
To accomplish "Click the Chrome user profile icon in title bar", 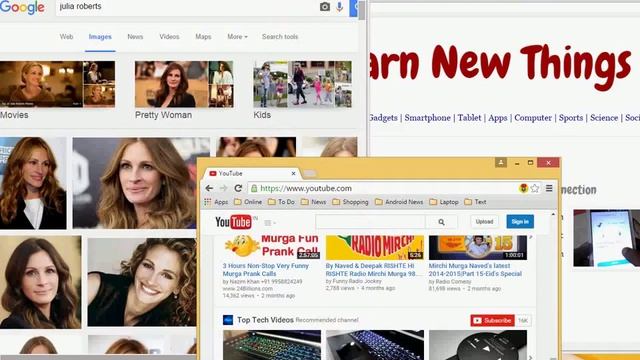I will tap(501, 162).
